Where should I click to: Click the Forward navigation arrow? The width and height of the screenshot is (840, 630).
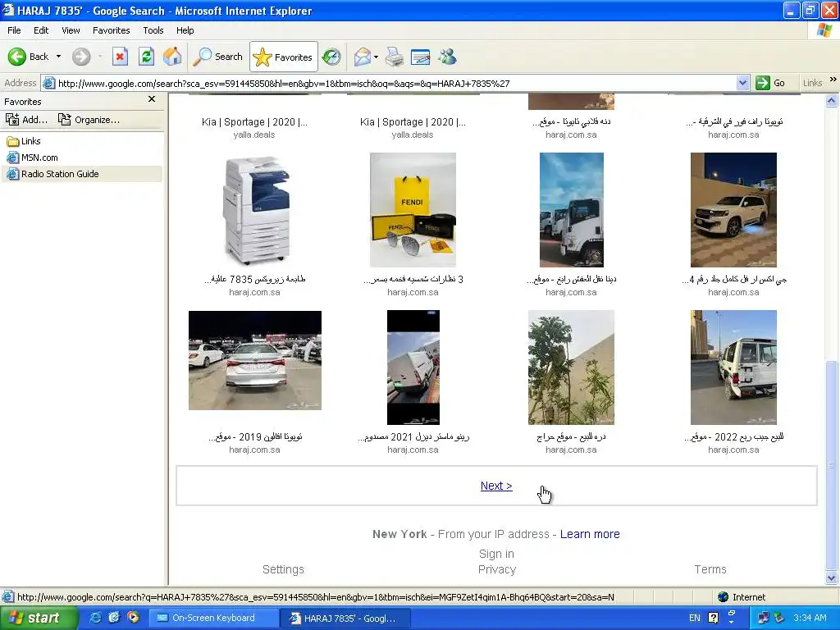(x=81, y=57)
